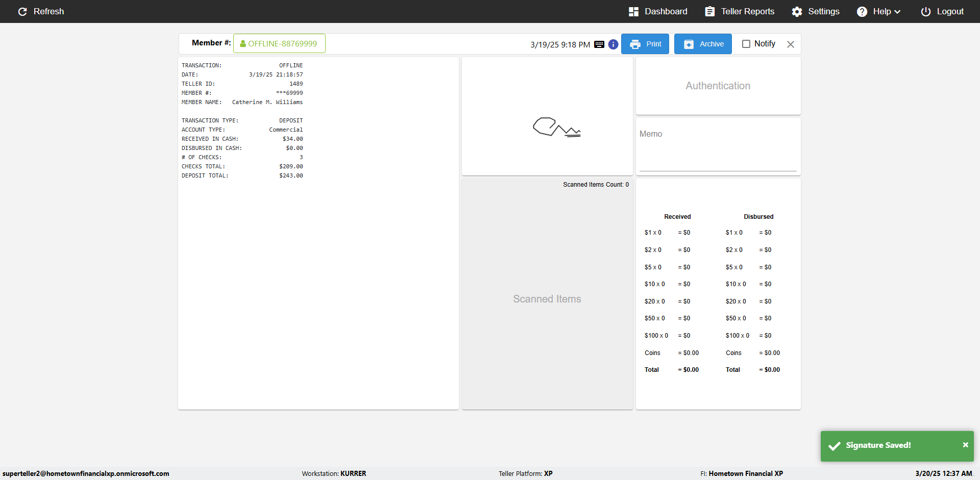Click the OFFLINE-88769999 member button
The width and height of the screenshot is (980, 480).
click(x=279, y=43)
